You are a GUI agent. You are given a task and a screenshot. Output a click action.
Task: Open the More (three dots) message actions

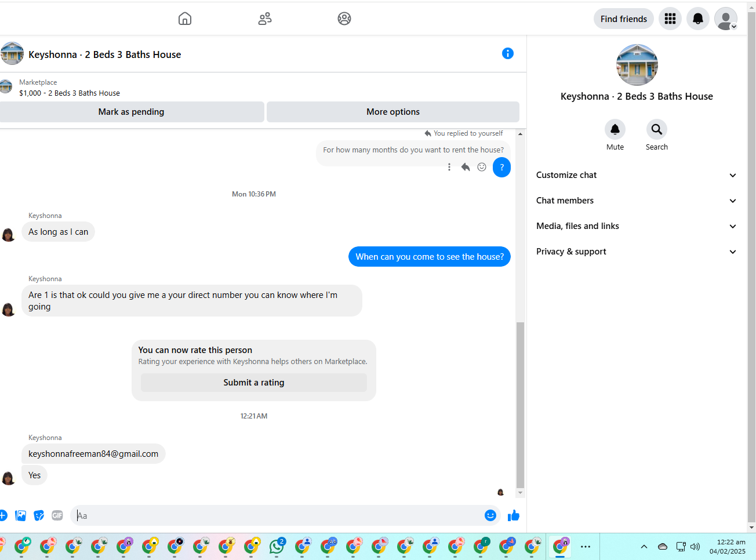coord(449,167)
